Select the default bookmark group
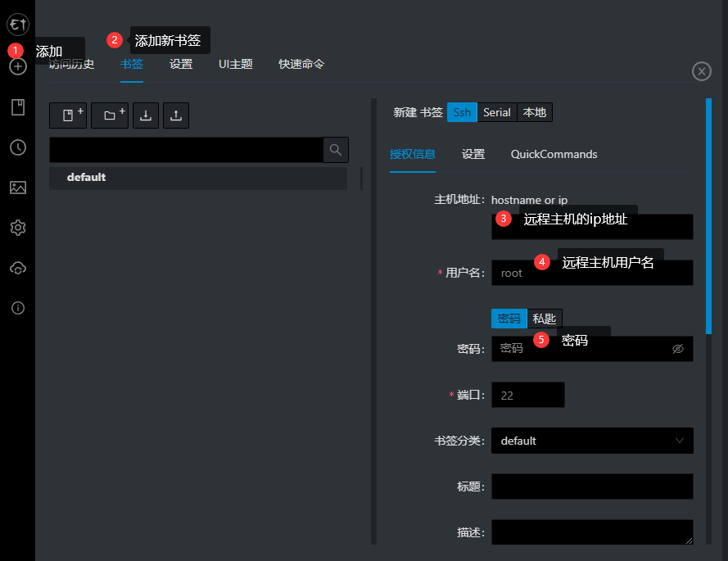This screenshot has width=728, height=561. coord(198,178)
